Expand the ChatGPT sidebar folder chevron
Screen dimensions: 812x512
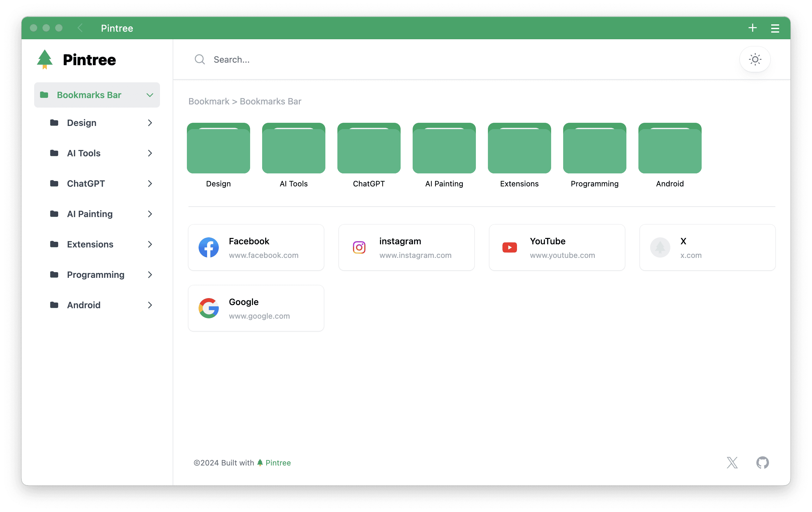coord(150,184)
